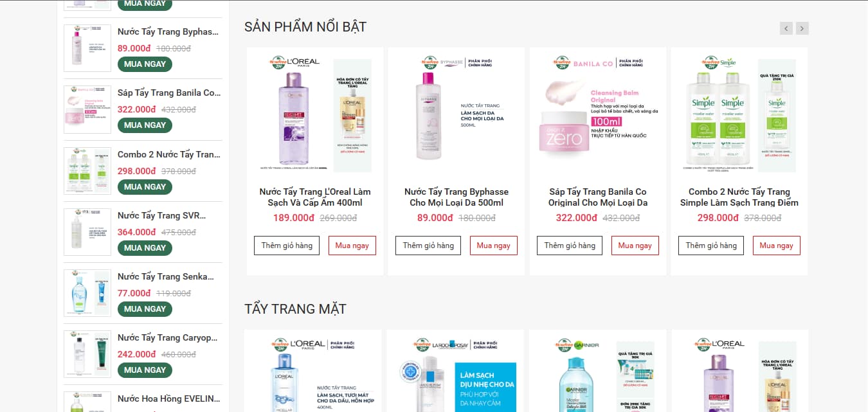
Task: Go to next featured products slide
Action: coord(802,28)
